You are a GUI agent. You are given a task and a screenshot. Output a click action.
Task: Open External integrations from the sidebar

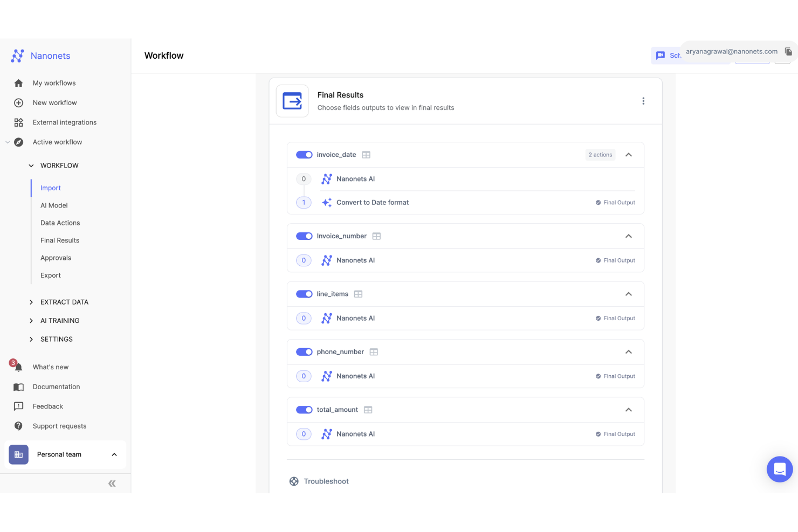65,122
